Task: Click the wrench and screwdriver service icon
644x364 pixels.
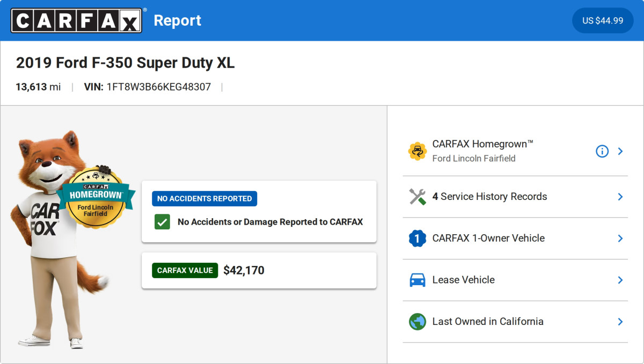Action: coord(417,197)
